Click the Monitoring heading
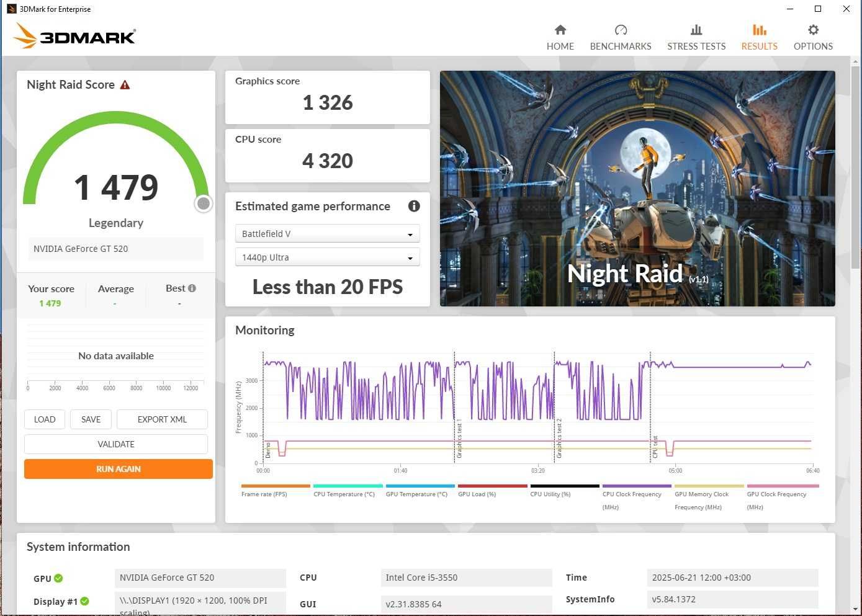The height and width of the screenshot is (616, 862). (265, 330)
